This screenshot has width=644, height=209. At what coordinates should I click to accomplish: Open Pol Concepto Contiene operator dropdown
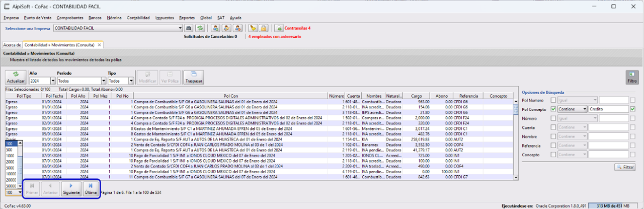[573, 109]
